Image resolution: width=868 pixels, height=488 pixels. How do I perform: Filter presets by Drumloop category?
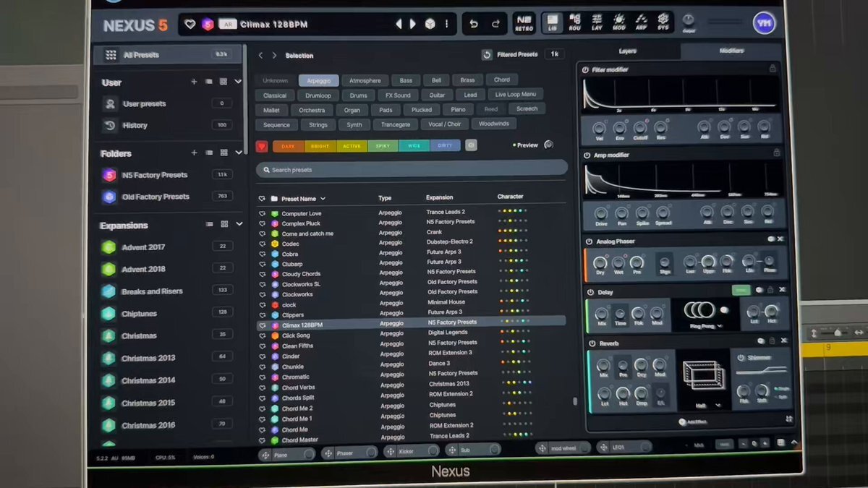[318, 95]
